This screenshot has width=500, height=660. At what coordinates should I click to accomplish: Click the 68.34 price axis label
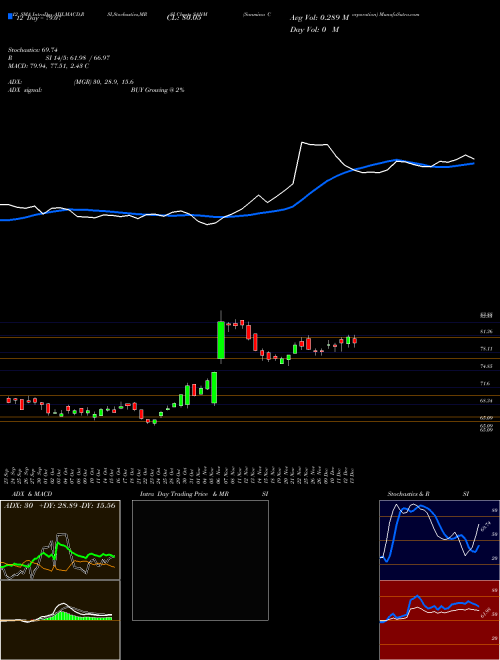[x=486, y=401]
